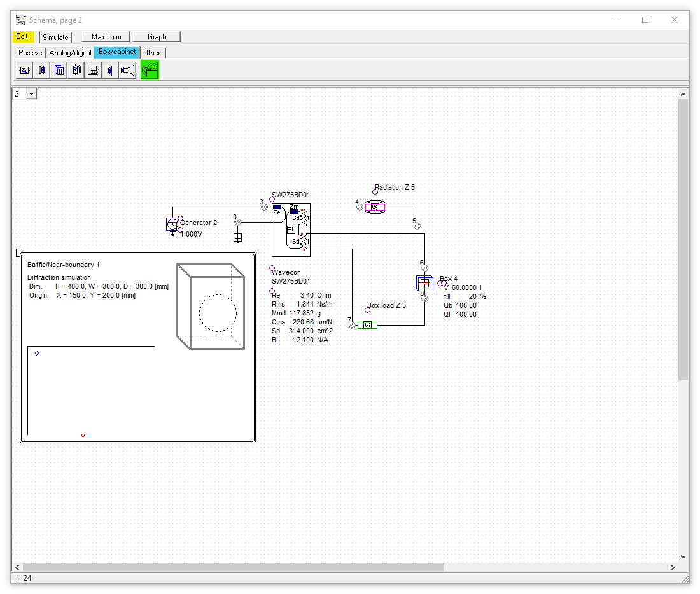Image resolution: width=700 pixels, height=594 pixels.
Task: Open the Passive components tab
Action: pyautogui.click(x=30, y=53)
